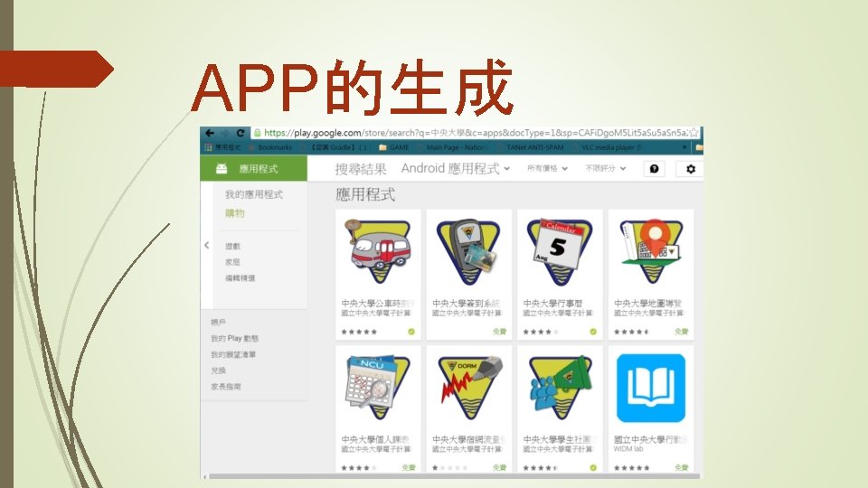Image resolution: width=868 pixels, height=488 pixels.
Task: Click WIDM lab developer name
Action: pyautogui.click(x=628, y=449)
